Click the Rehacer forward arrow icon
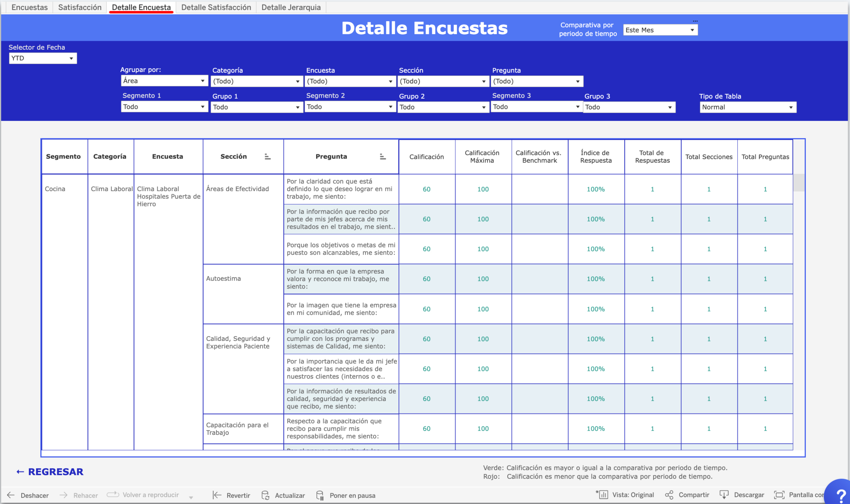 [63, 495]
